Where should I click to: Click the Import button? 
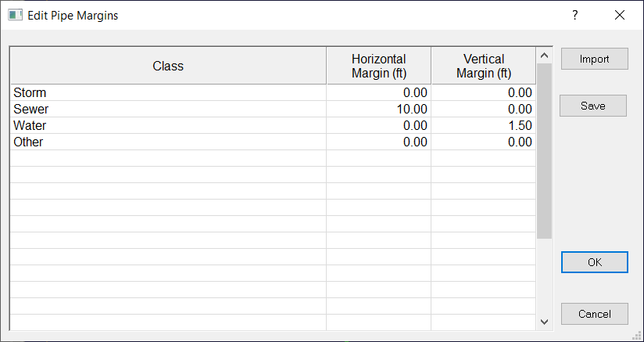[594, 59]
